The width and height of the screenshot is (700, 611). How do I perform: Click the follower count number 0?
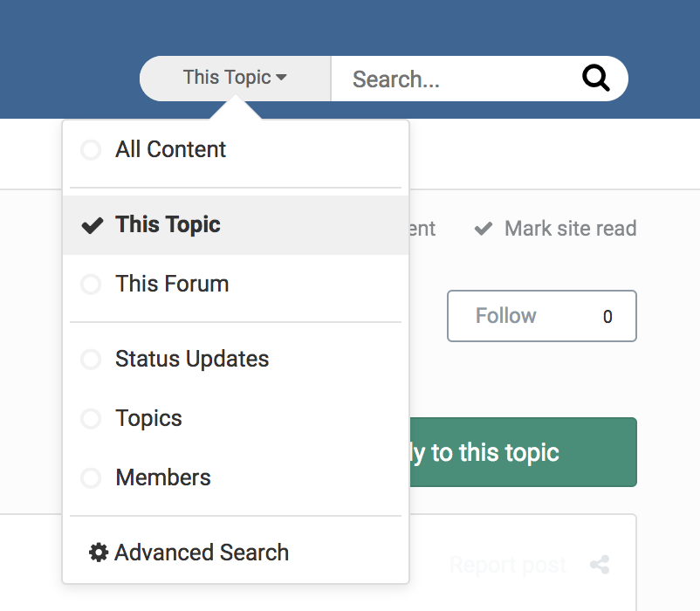point(607,317)
